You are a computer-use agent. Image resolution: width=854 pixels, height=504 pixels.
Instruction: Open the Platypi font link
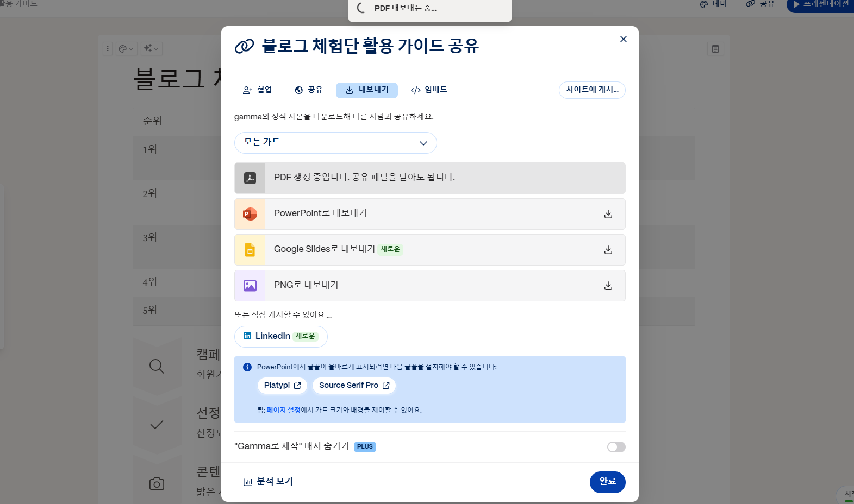[x=282, y=386]
